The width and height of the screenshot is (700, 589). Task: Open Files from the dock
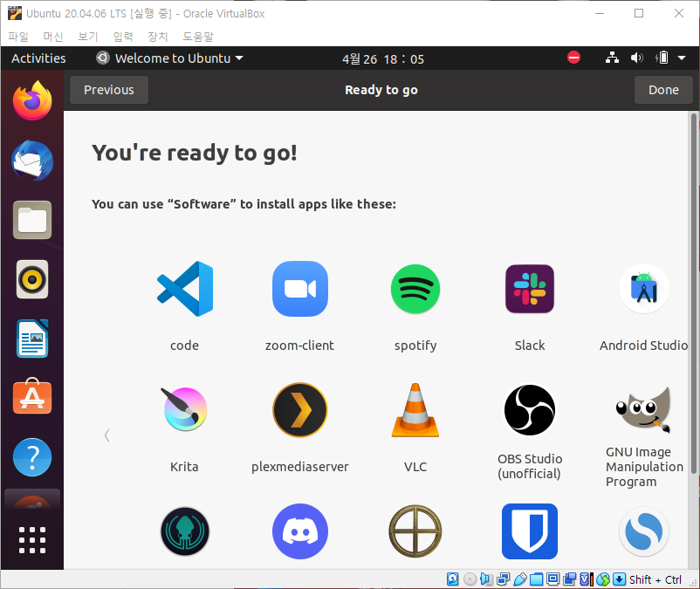coord(32,220)
